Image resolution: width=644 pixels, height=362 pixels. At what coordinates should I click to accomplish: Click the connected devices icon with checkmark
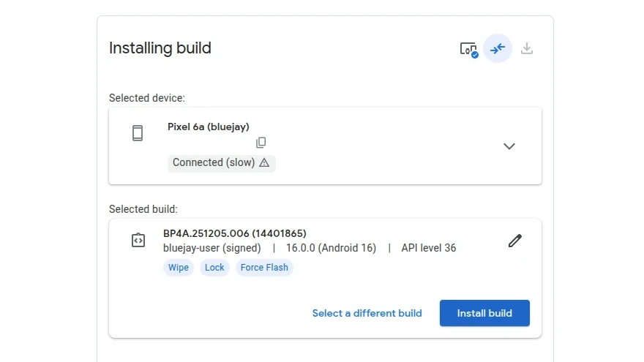(x=468, y=49)
